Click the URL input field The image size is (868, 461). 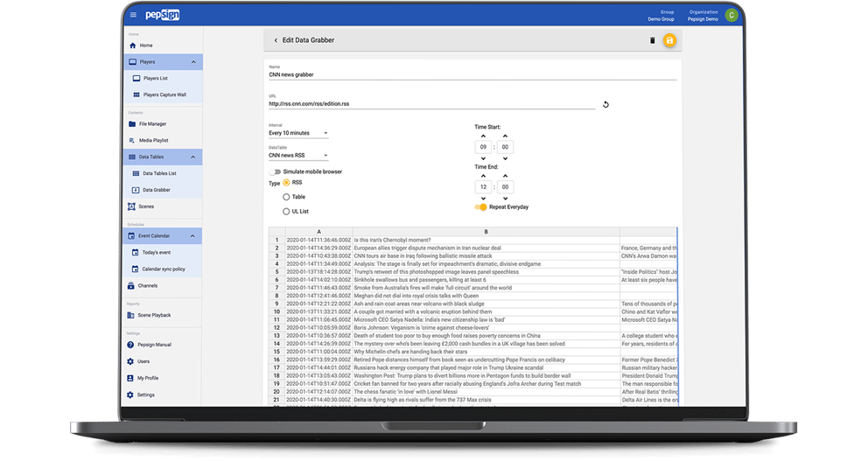pyautogui.click(x=431, y=104)
